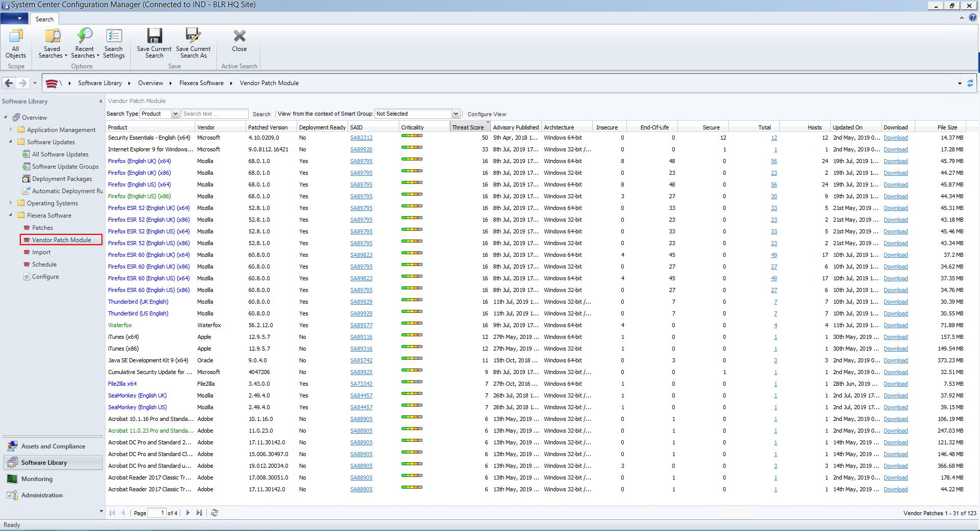
Task: Refresh the vendor patches grid
Action: tap(215, 513)
